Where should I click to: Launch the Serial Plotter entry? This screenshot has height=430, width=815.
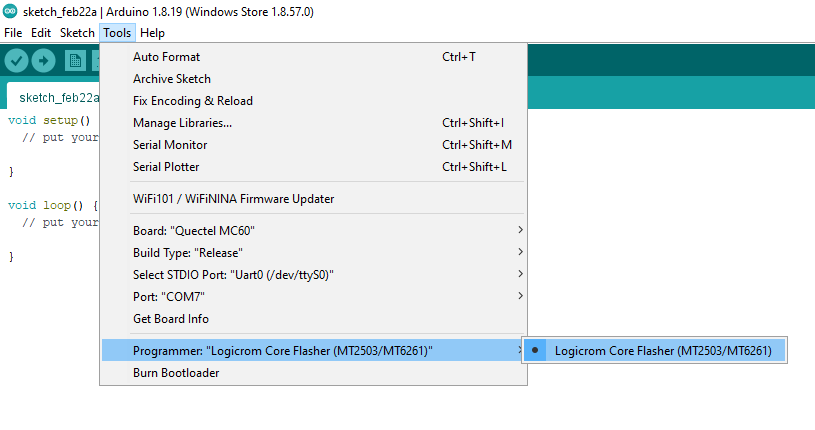tap(314, 166)
